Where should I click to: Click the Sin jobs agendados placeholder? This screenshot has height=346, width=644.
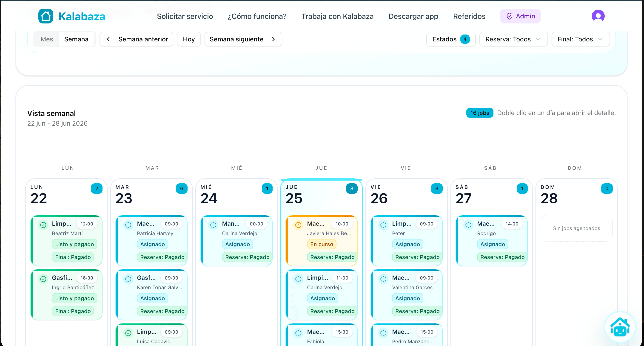576,228
